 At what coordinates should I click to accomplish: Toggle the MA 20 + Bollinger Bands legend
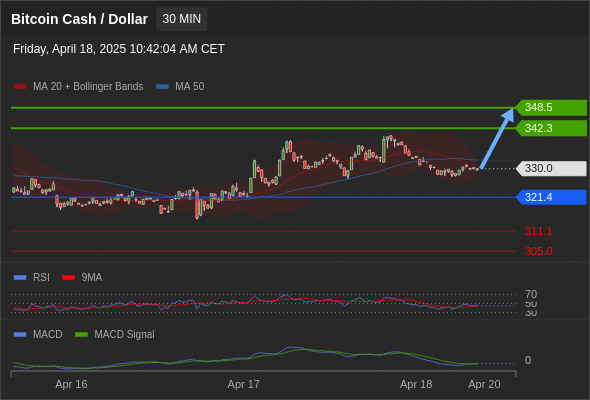(x=78, y=87)
